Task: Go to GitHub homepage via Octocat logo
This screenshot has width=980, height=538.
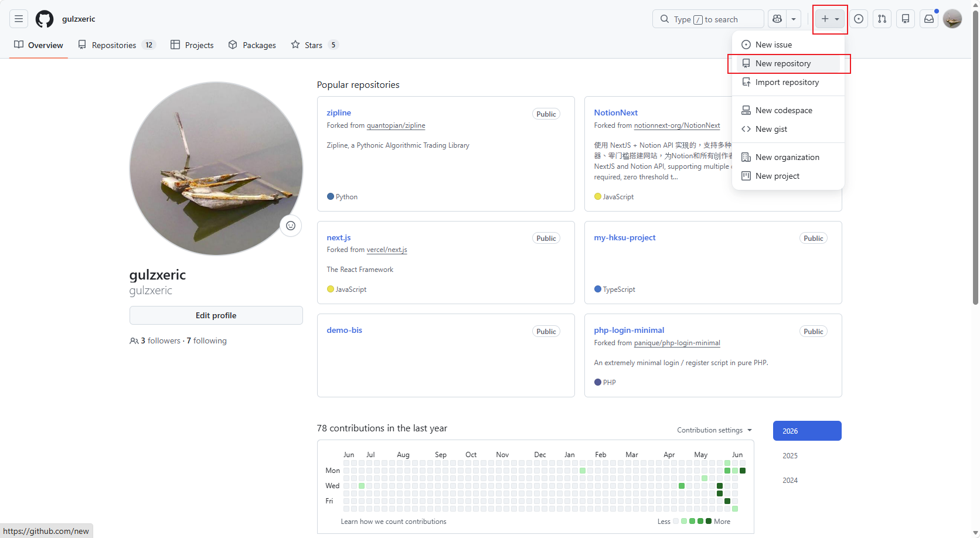Action: pos(45,19)
